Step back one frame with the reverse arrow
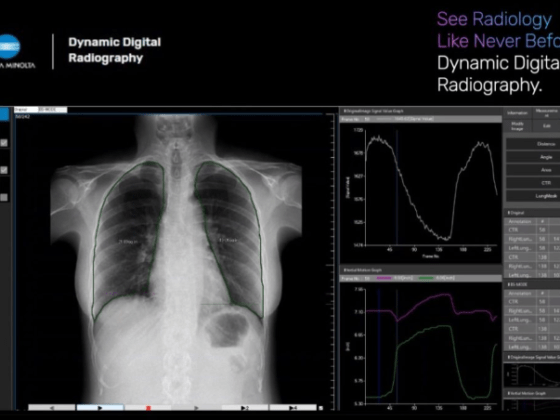 coord(52,408)
